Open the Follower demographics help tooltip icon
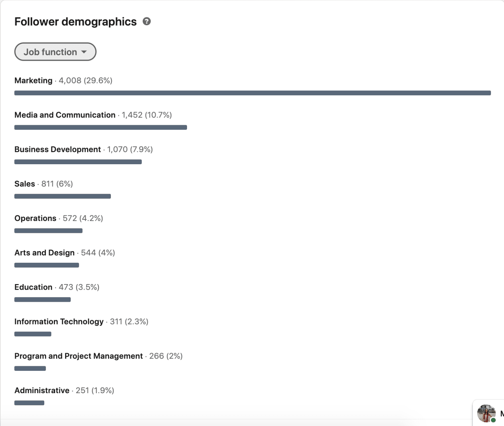Screen dimensions: 504x426 click(x=147, y=22)
